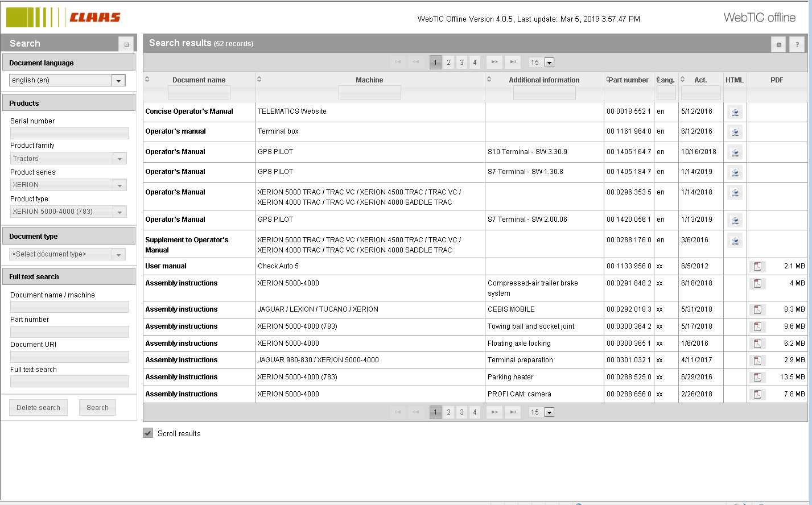
Task: Open HTML icon for Terminal box manual
Action: coord(735,132)
